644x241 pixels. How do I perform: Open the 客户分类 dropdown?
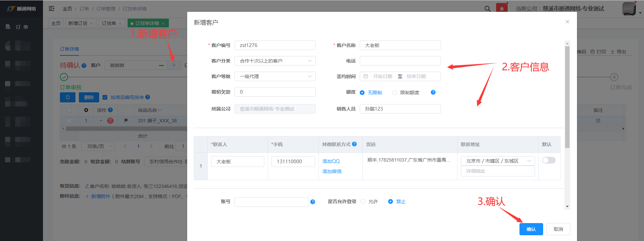coord(275,61)
